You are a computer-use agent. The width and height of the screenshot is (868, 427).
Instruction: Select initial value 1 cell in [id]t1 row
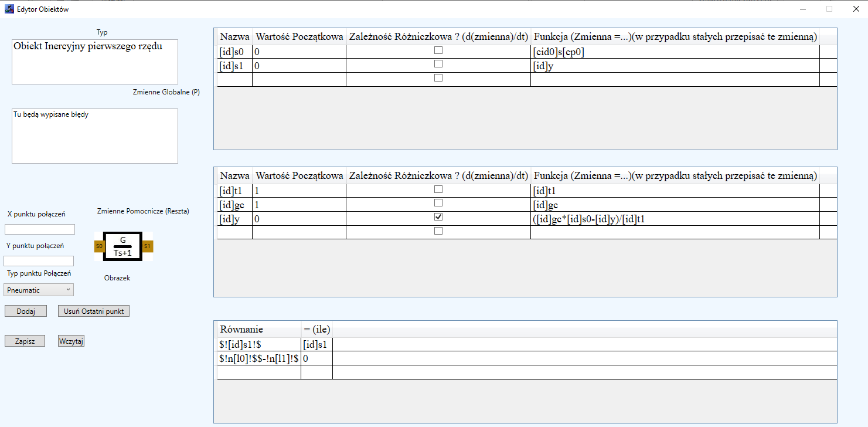pos(299,191)
